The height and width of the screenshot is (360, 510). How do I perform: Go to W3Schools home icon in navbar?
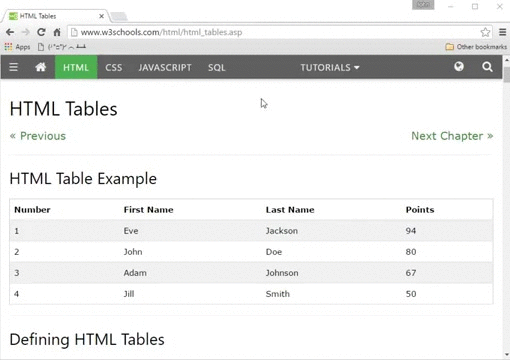pos(41,67)
